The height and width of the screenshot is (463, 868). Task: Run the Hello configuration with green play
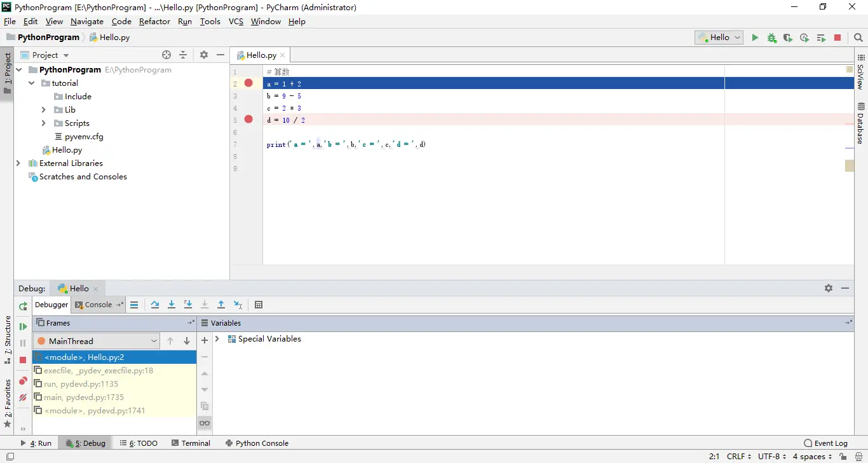(755, 38)
